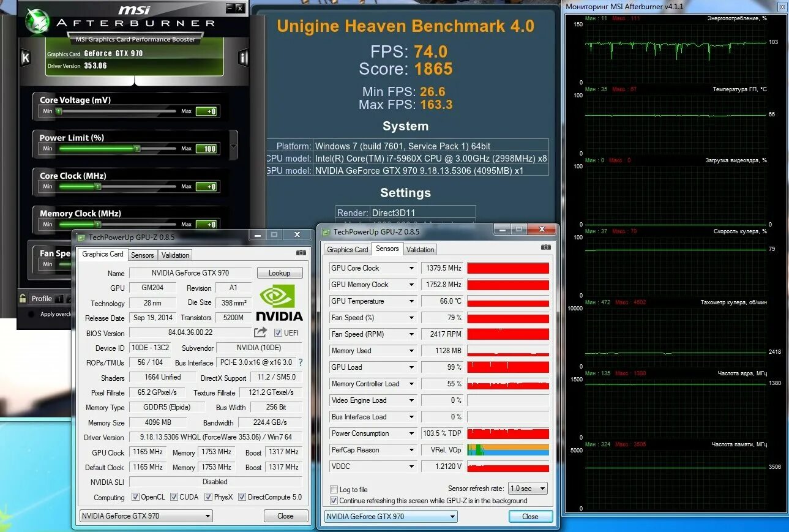Click the Core Voltage +0 value field
The width and height of the screenshot is (789, 532).
pyautogui.click(x=206, y=111)
